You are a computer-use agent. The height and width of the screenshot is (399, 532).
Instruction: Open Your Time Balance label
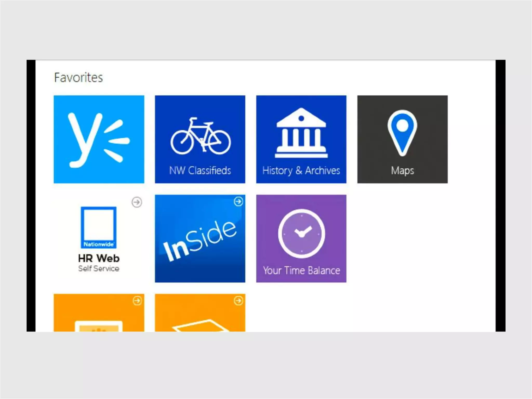tap(301, 270)
